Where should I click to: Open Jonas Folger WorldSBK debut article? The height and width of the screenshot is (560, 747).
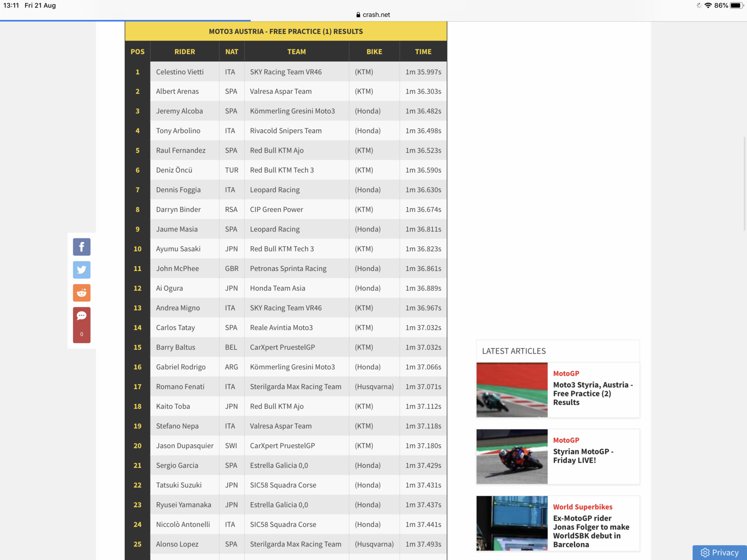click(591, 531)
